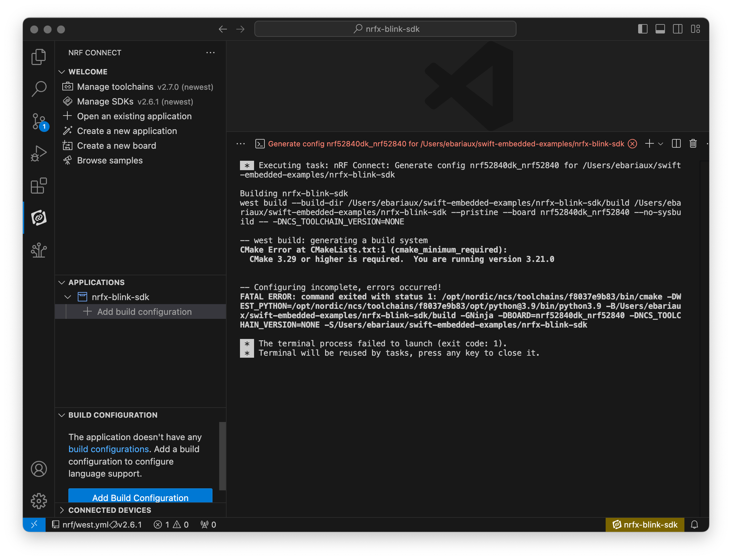The height and width of the screenshot is (560, 732).
Task: Choose Create a new board
Action: tap(140, 146)
